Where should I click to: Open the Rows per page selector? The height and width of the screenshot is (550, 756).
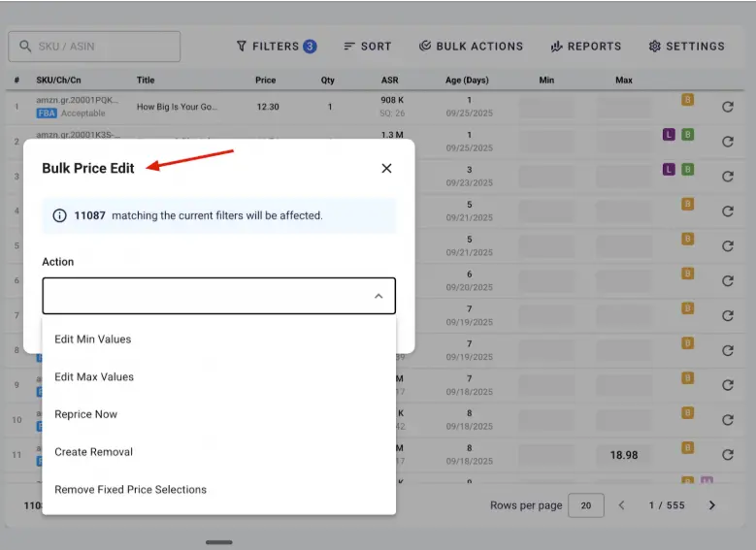(x=585, y=505)
